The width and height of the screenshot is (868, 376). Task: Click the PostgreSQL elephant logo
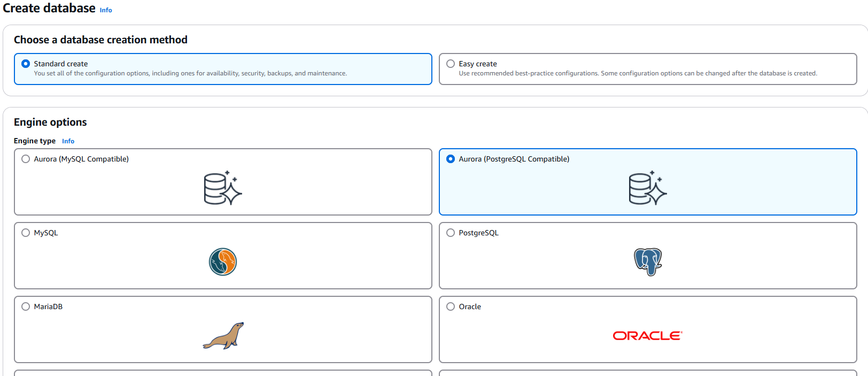tap(648, 262)
